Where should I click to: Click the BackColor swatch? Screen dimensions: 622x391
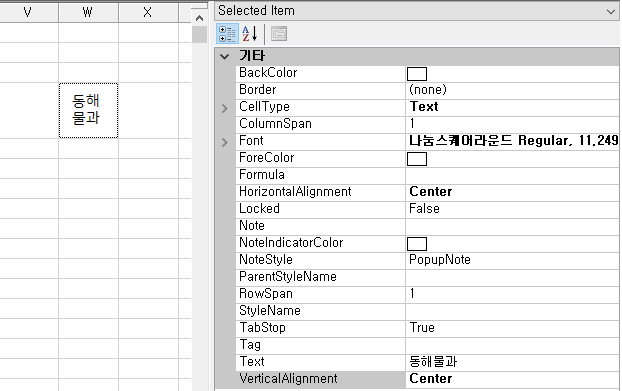click(x=417, y=74)
